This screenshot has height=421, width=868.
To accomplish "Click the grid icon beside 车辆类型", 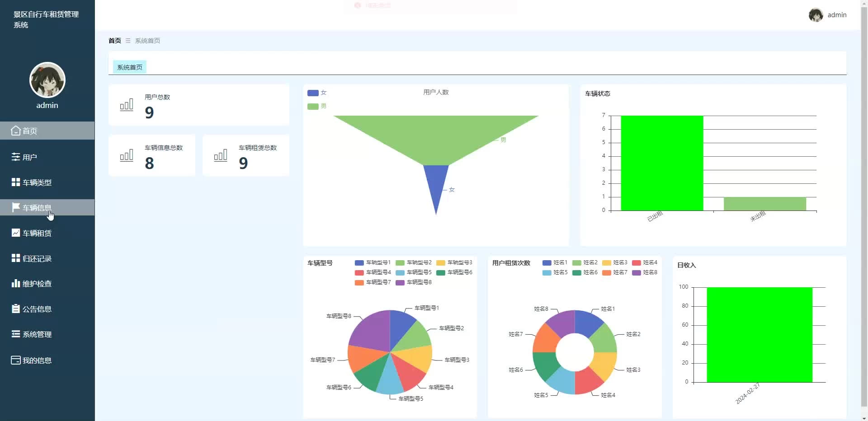I will click(x=16, y=182).
